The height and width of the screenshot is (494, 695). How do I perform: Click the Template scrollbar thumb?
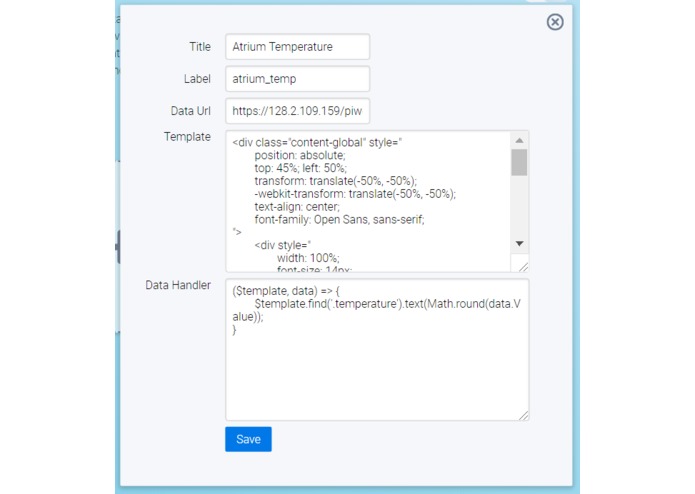pyautogui.click(x=519, y=163)
